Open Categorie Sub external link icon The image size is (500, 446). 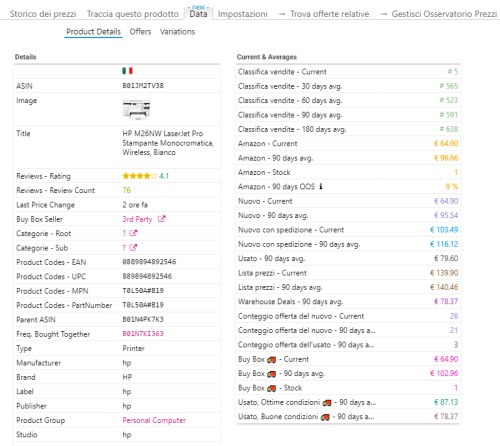133,248
